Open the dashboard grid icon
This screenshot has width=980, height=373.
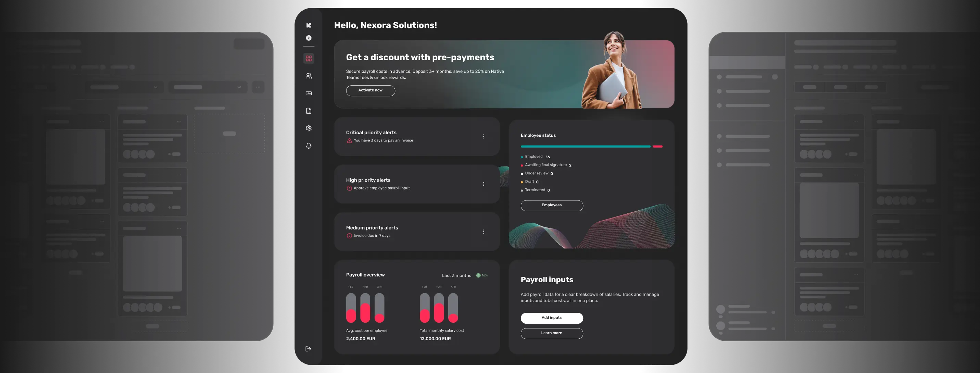(309, 59)
